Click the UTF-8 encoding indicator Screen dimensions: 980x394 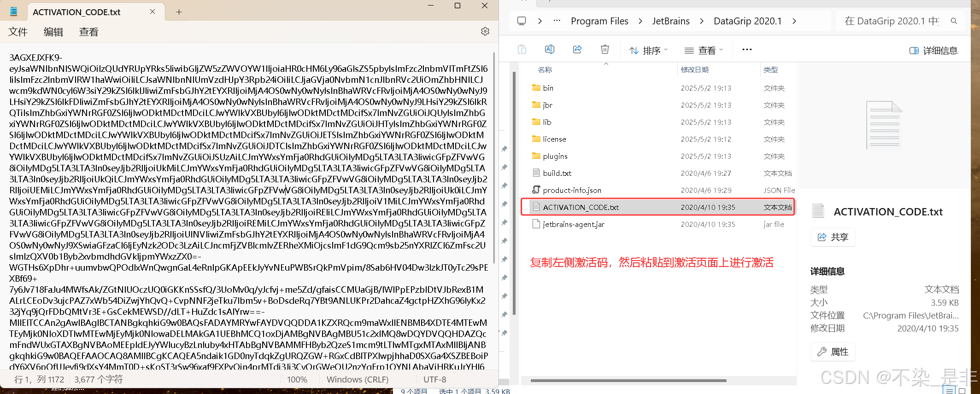coord(435,380)
